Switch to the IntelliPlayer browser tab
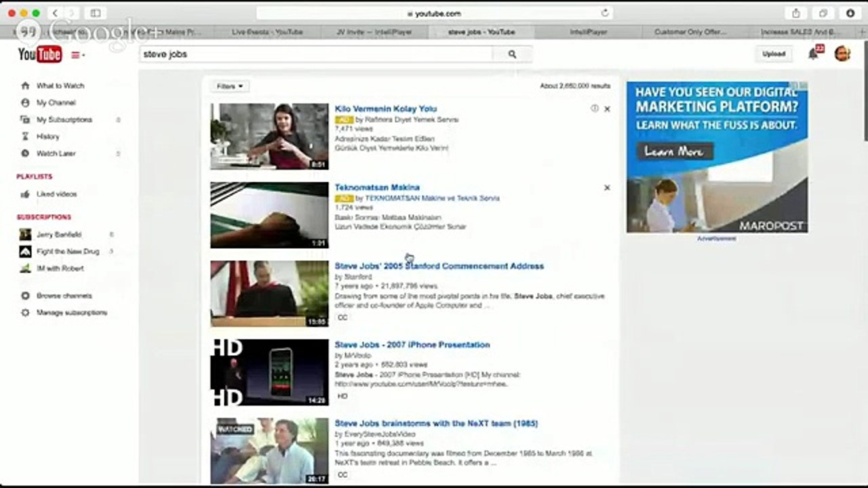 point(588,32)
